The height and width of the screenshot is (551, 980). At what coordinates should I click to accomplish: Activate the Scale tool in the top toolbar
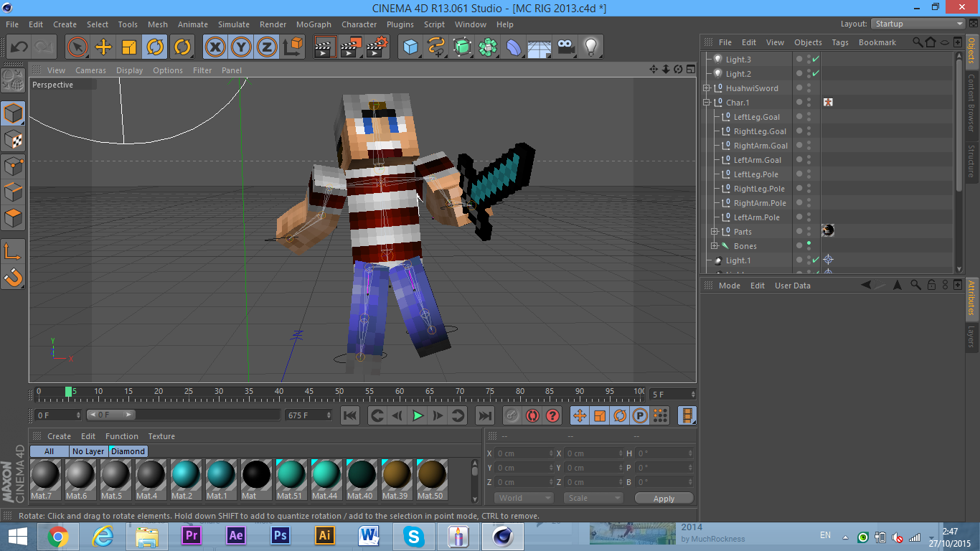129,47
